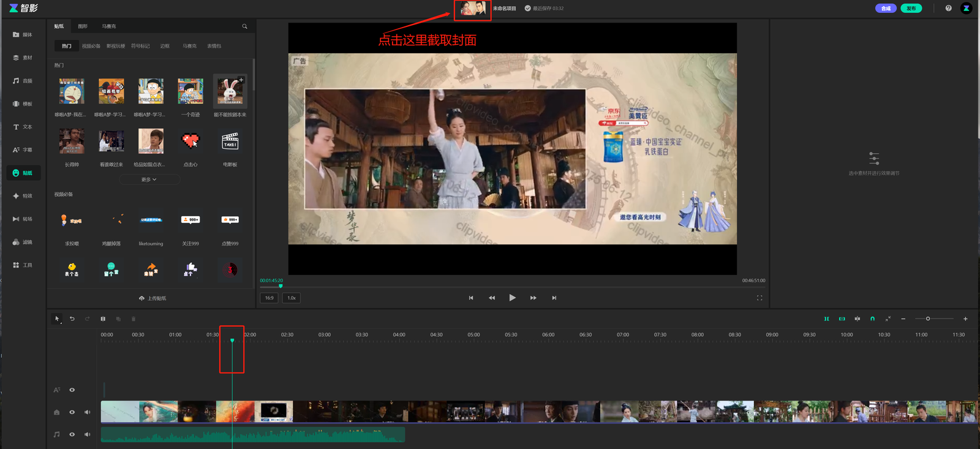This screenshot has width=980, height=449.
Task: Open help via question mark icon
Action: (948, 8)
